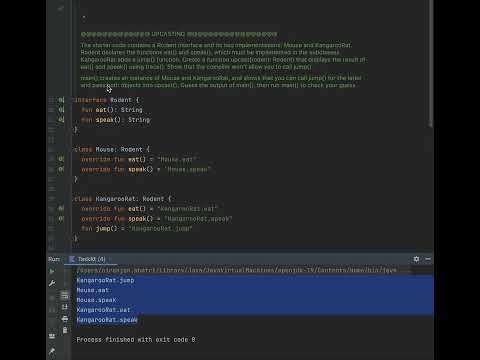Click the scroll-to-end icon in the Run console
The width and height of the screenshot is (480, 360).
[x=65, y=307]
